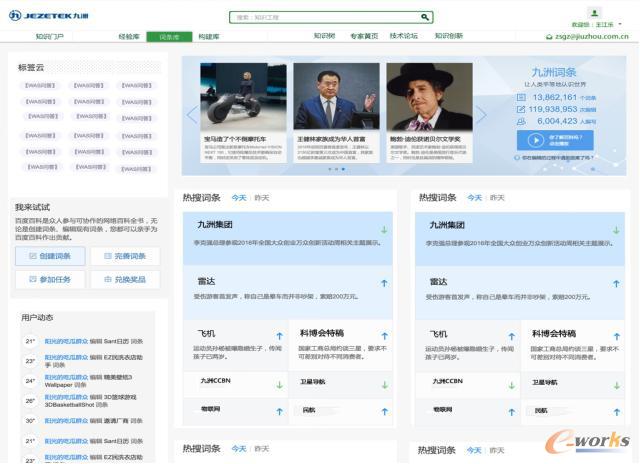Select 昨天 tab in upper-left 热搜词条 panel
The height and width of the screenshot is (464, 640).
pos(262,198)
